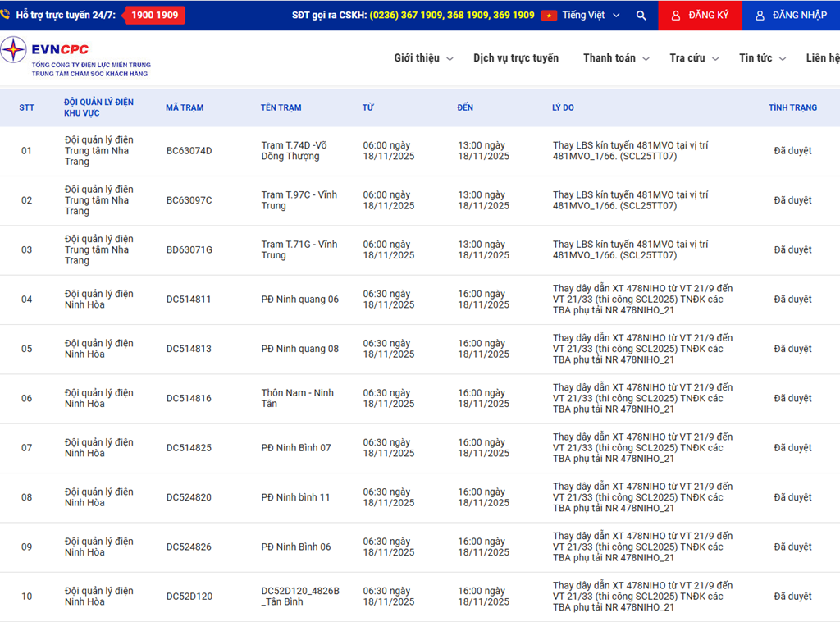Open Dịch vụ trực tuyến menu item
This screenshot has width=840, height=622.
pyautogui.click(x=515, y=58)
